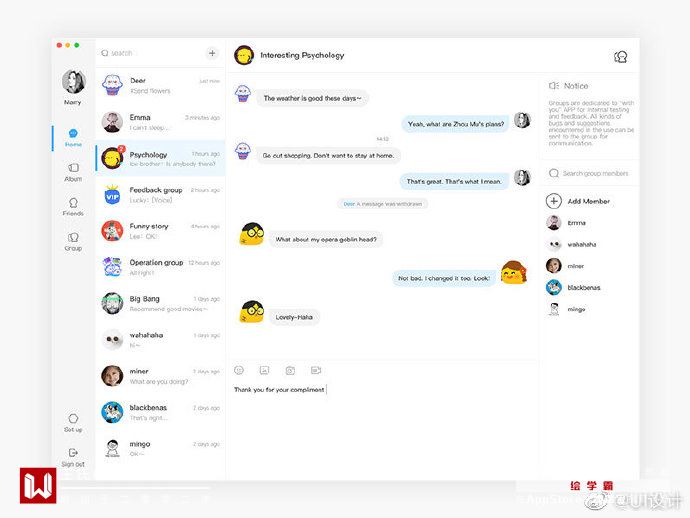Screen dimensions: 690x518
Task: Open the Emma conversation
Action: 161,122
